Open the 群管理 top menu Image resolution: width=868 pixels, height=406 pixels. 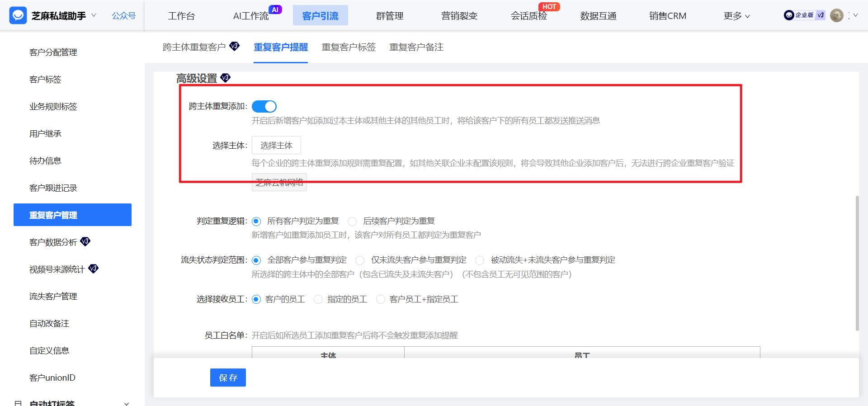[x=390, y=16]
